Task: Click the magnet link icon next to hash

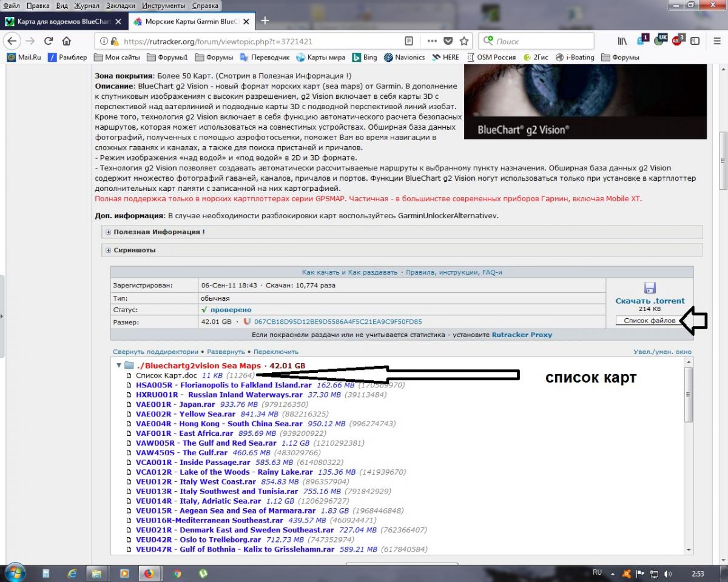Action: point(247,322)
